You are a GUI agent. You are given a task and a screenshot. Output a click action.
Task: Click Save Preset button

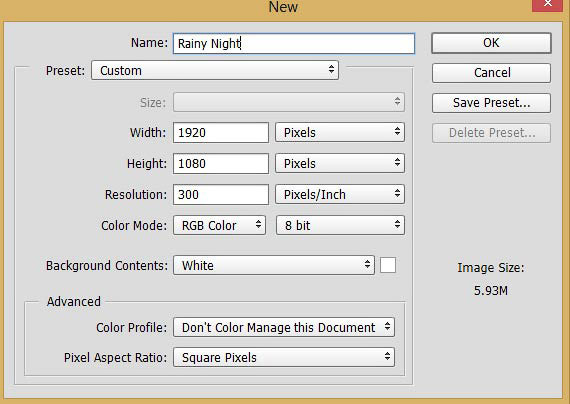(x=491, y=103)
